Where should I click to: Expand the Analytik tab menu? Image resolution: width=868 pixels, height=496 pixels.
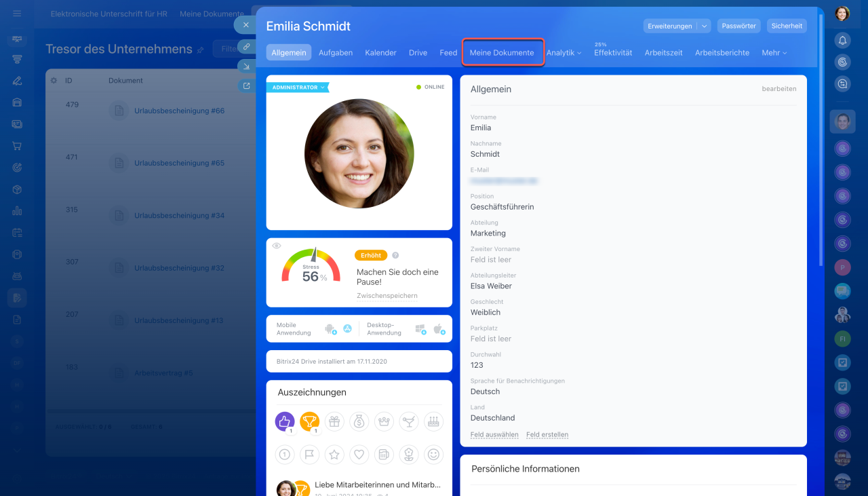564,52
